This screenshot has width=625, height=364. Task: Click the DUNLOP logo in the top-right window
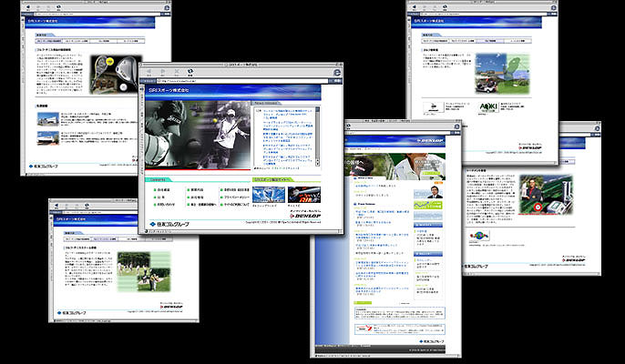(529, 147)
